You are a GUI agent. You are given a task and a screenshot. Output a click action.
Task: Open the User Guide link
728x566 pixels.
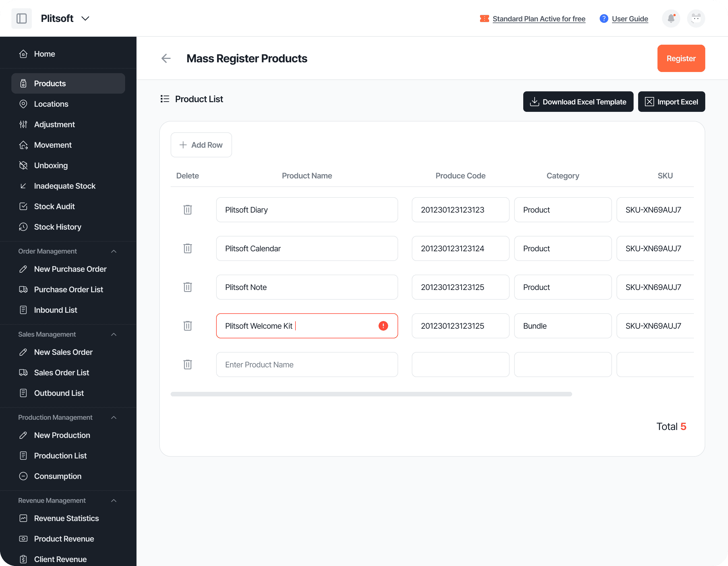pos(630,19)
